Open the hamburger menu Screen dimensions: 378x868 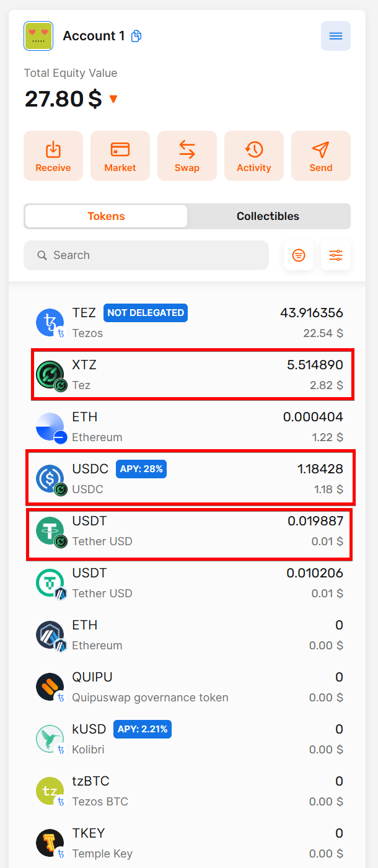pyautogui.click(x=335, y=36)
